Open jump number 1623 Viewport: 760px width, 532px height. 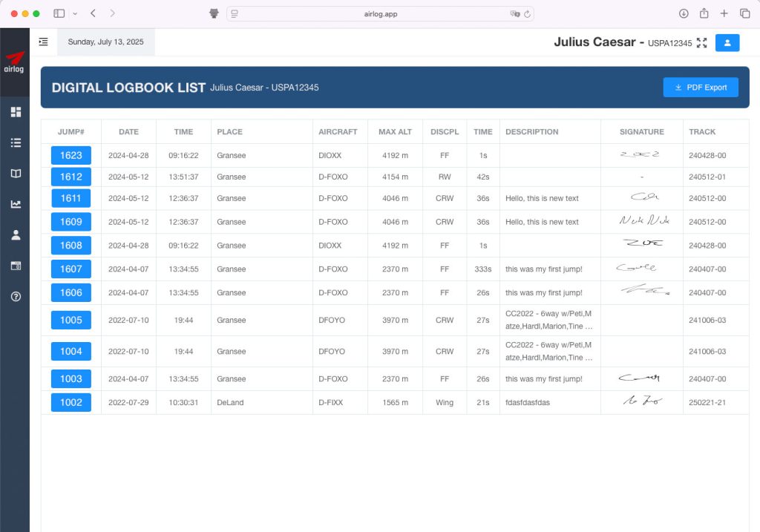pyautogui.click(x=71, y=155)
